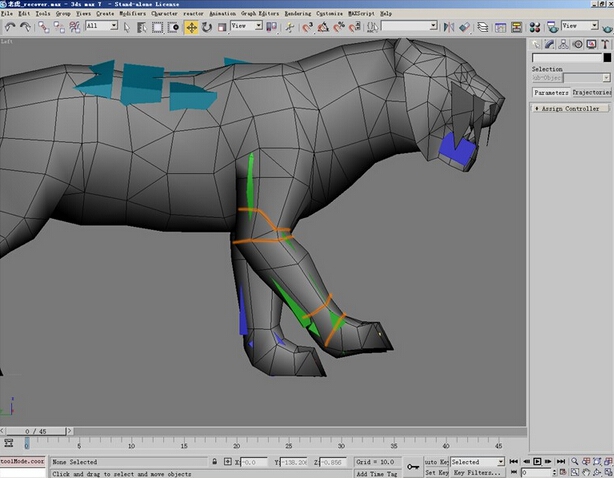Open the Rendering menu
This screenshot has width=614, height=478.
(298, 13)
